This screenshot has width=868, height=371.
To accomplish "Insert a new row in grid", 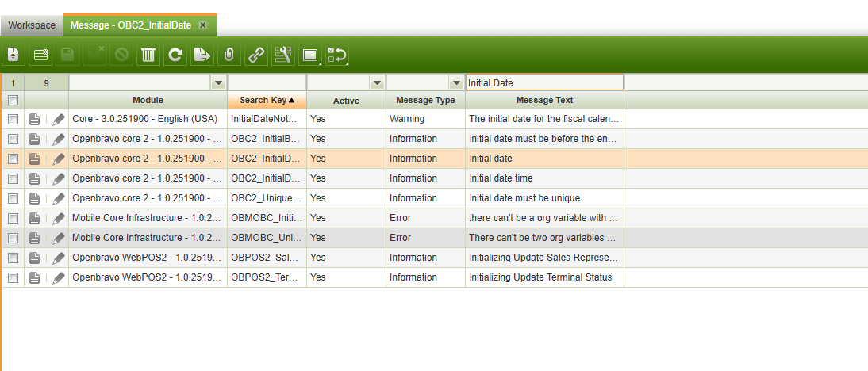I will pyautogui.click(x=40, y=55).
